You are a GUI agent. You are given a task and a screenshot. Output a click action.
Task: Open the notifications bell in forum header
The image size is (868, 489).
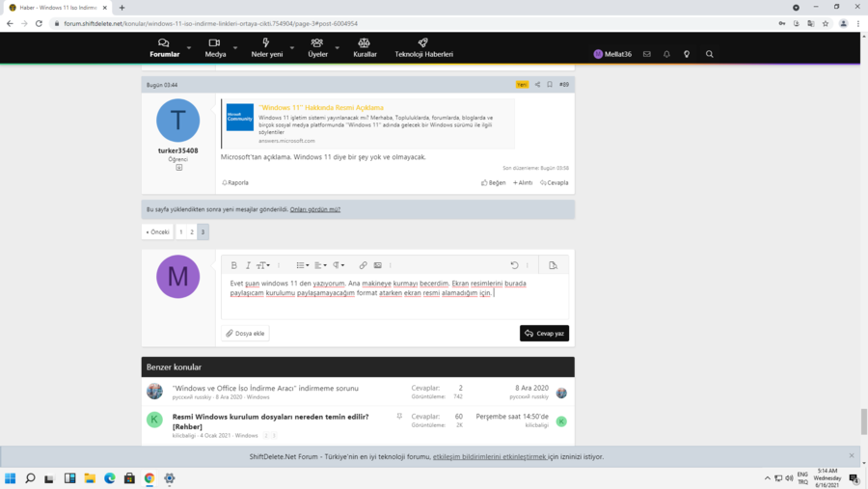[666, 54]
